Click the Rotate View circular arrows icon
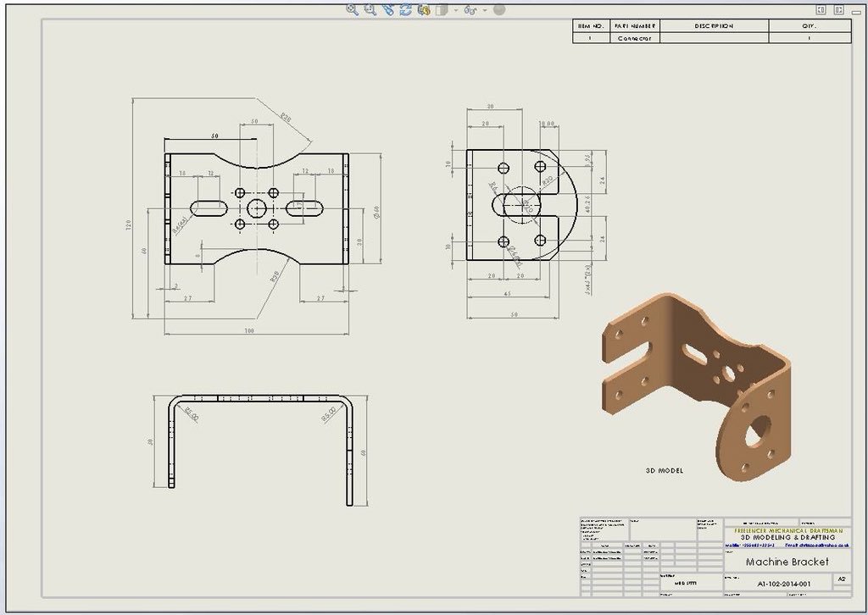 click(x=405, y=10)
